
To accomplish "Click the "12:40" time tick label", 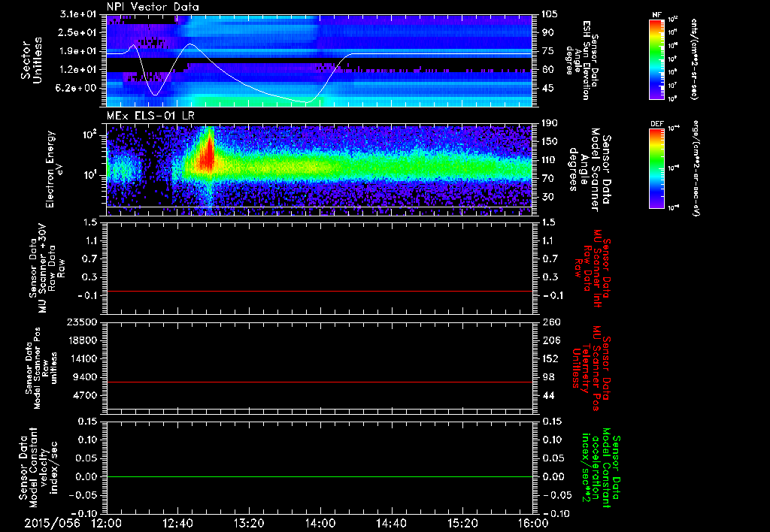I will pyautogui.click(x=177, y=524).
